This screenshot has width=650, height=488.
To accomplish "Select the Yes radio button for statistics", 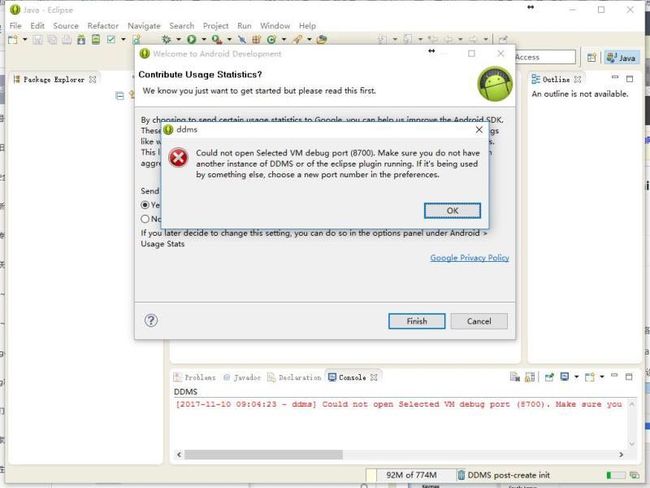I will pyautogui.click(x=145, y=205).
